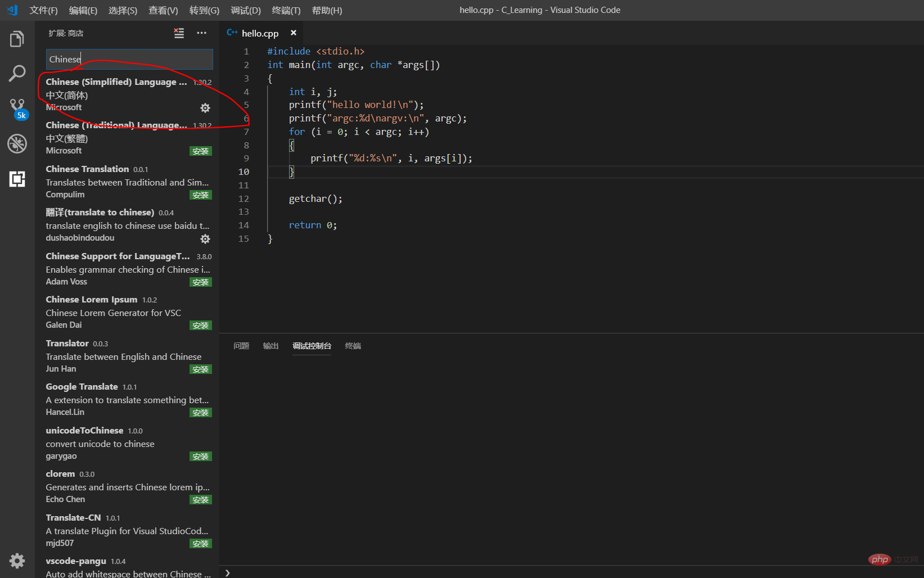Click the for loop line in the editor

pos(359,132)
